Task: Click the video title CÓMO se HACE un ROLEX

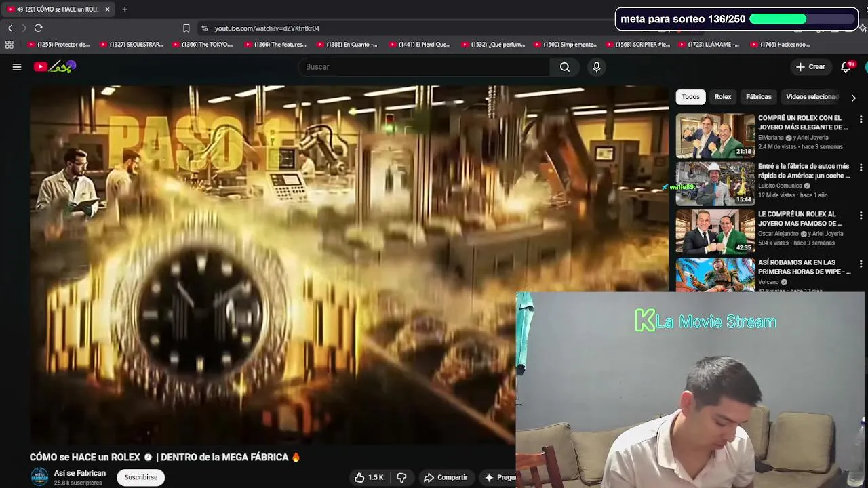Action: pos(165,457)
